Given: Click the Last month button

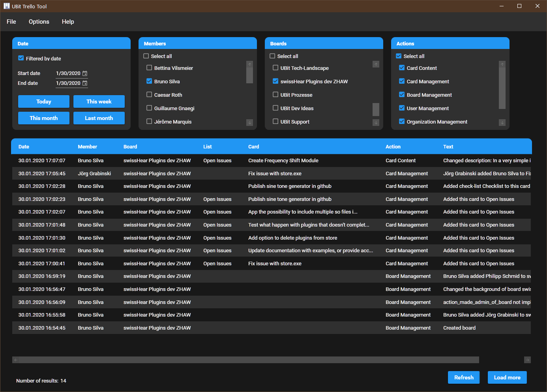Looking at the screenshot, I should coord(99,118).
